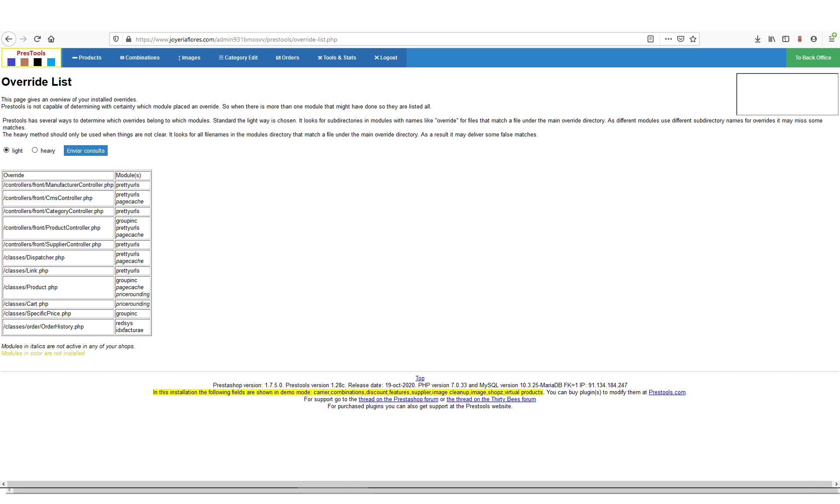Save page to Pocket
The height and width of the screenshot is (504, 840).
(x=681, y=39)
